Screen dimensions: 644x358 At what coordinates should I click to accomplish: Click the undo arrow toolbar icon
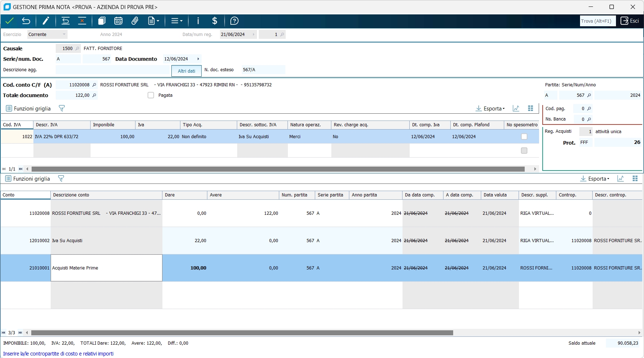(x=26, y=21)
